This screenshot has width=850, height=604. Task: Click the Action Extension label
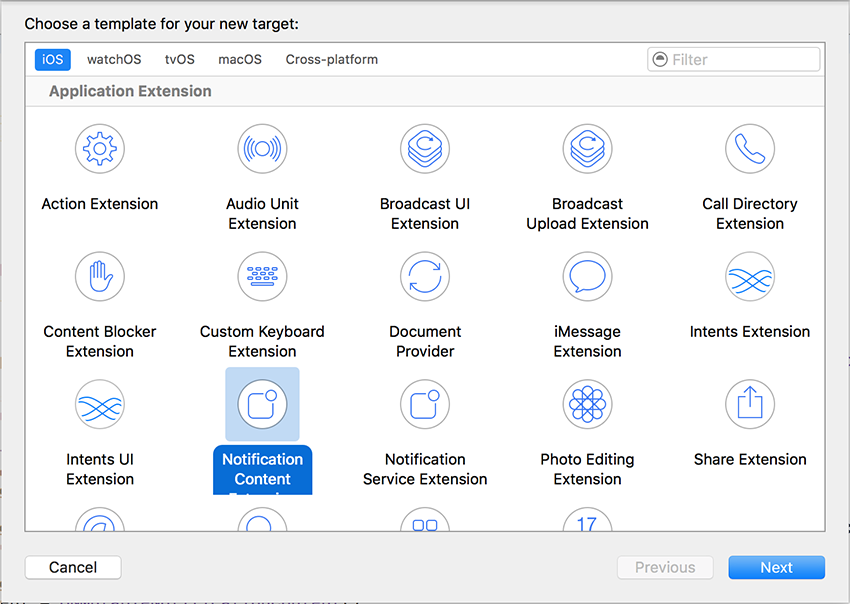pyautogui.click(x=100, y=204)
